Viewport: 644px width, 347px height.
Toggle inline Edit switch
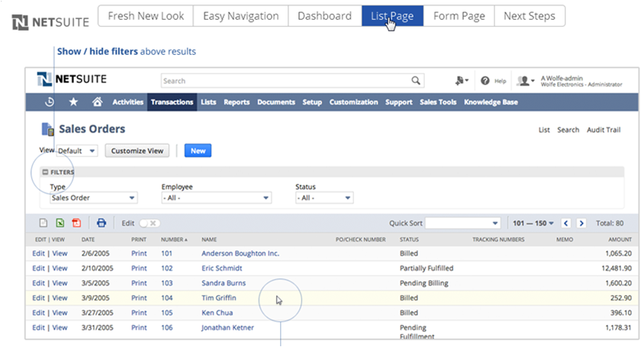coord(150,223)
